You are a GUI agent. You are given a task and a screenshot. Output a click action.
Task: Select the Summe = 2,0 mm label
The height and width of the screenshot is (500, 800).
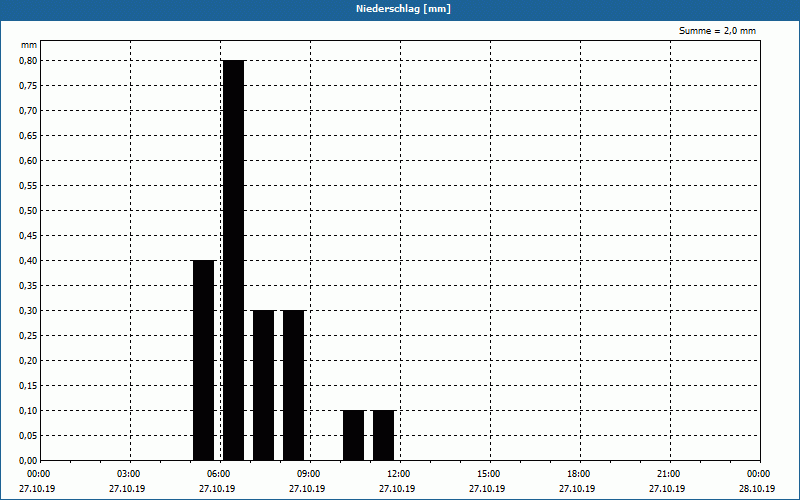[717, 31]
